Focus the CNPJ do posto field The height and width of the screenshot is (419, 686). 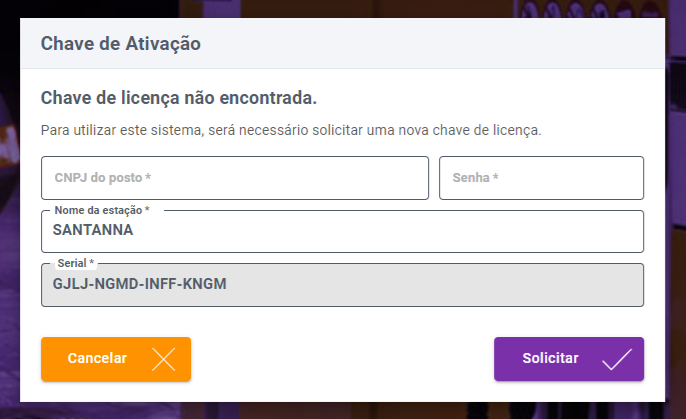235,178
